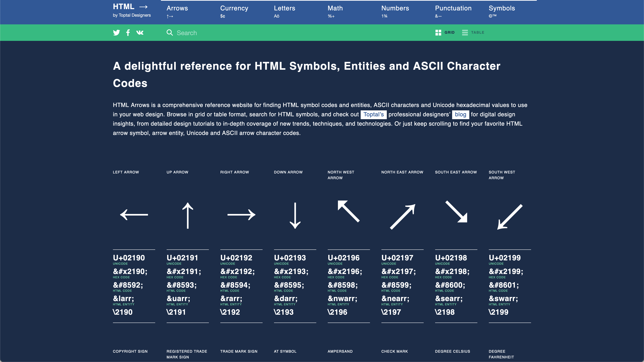This screenshot has height=362, width=644.
Task: Select the south east arrow symbol
Action: pyautogui.click(x=456, y=211)
